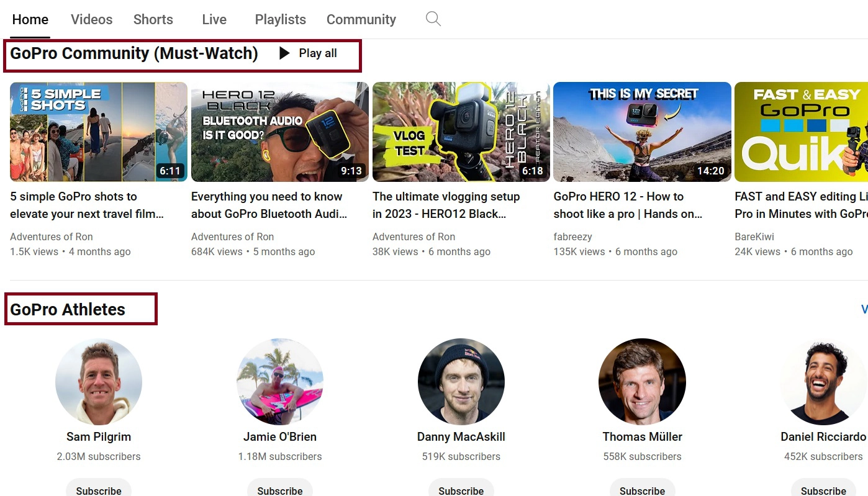
Task: Open Sam Pilgrim's profile picture
Action: [x=99, y=382]
